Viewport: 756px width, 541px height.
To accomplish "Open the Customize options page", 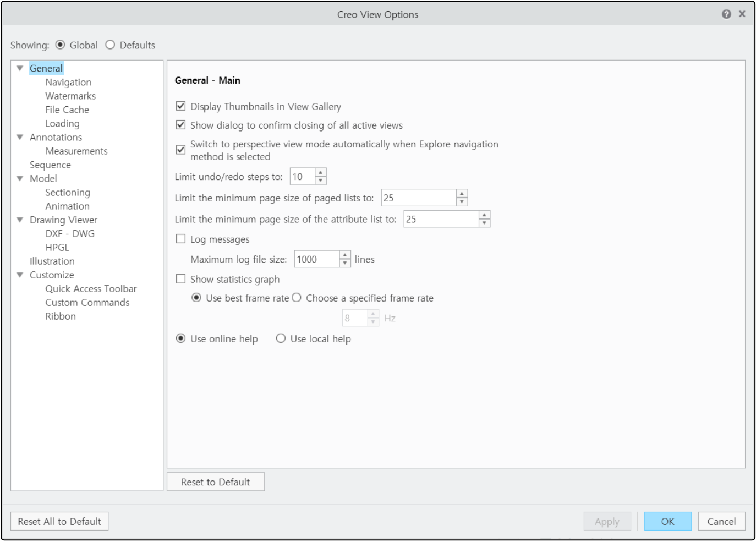I will pyautogui.click(x=52, y=275).
